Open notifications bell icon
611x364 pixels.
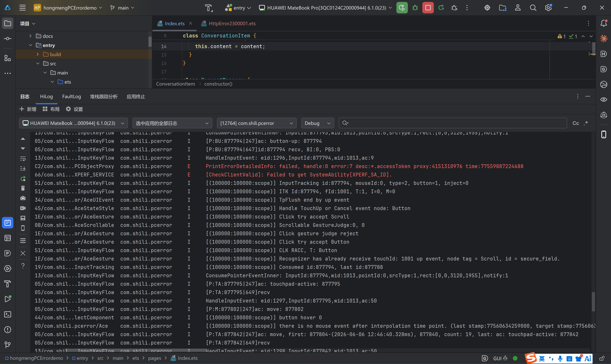[x=604, y=23]
